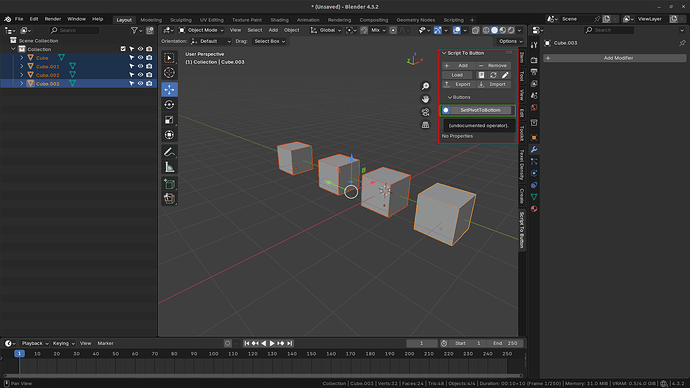Select the Rotate tool
Screen dimensions: 690x388
coord(169,105)
